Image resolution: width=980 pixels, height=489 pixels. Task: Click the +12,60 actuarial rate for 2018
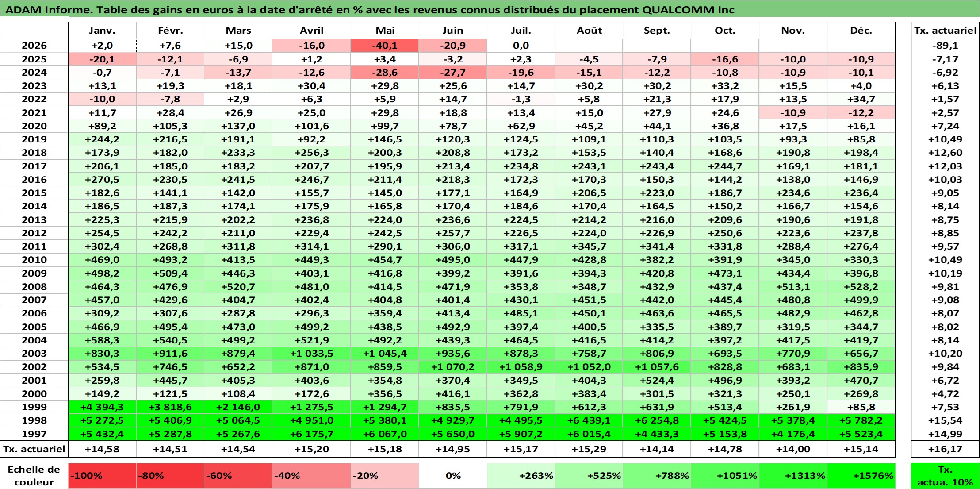[x=945, y=153]
